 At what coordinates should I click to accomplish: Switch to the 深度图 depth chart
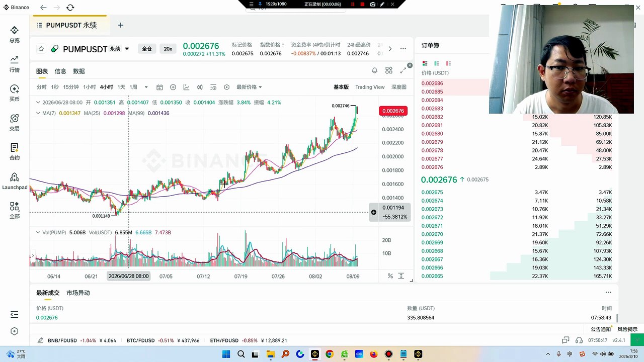click(398, 87)
